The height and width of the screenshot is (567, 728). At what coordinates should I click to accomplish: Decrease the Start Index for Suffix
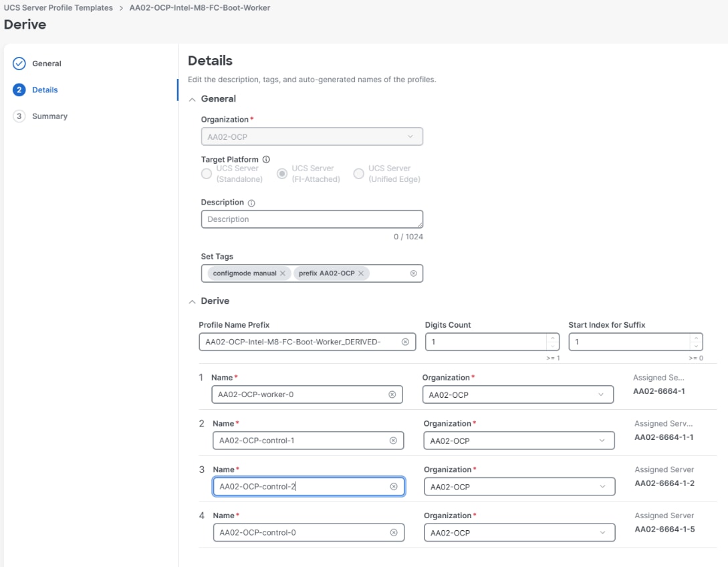tap(696, 346)
